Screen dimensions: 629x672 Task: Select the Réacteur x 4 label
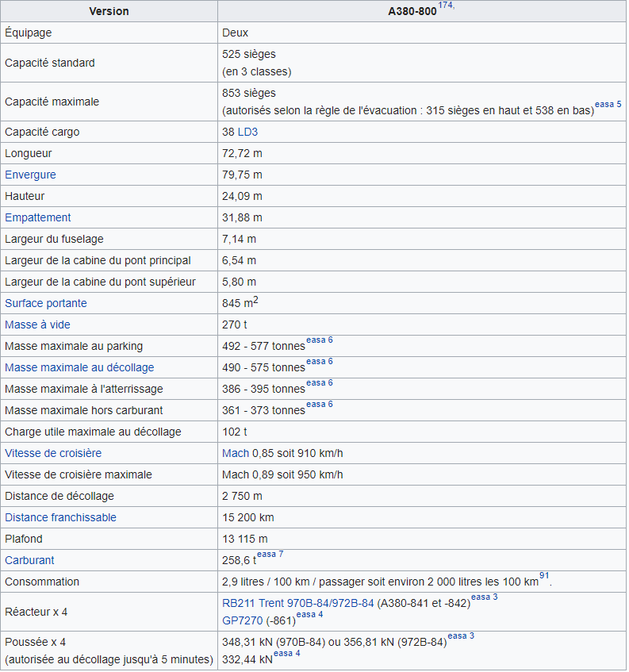(36, 612)
